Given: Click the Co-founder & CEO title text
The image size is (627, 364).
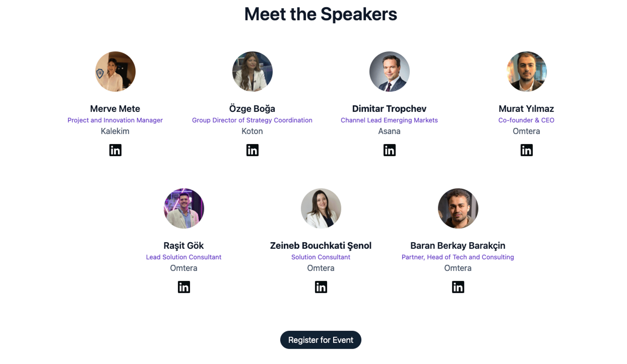Looking at the screenshot, I should tap(526, 120).
